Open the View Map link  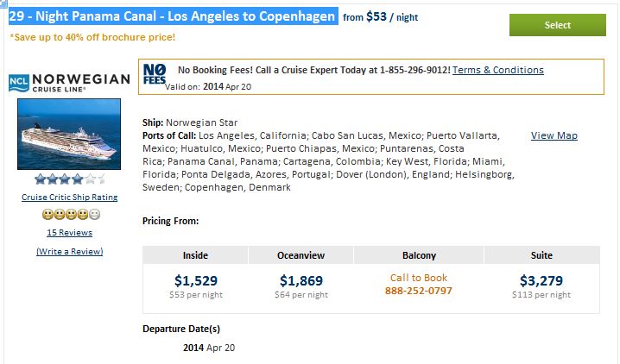click(x=554, y=135)
